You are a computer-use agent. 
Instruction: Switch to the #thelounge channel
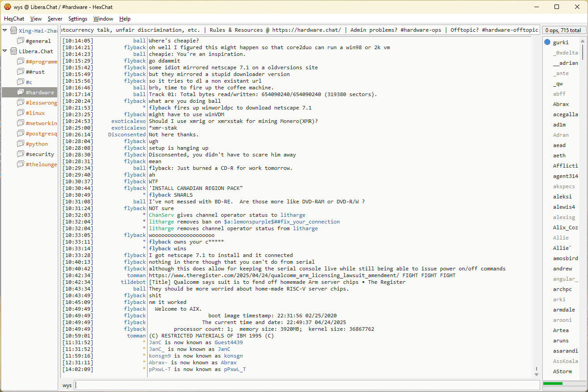coord(41,164)
